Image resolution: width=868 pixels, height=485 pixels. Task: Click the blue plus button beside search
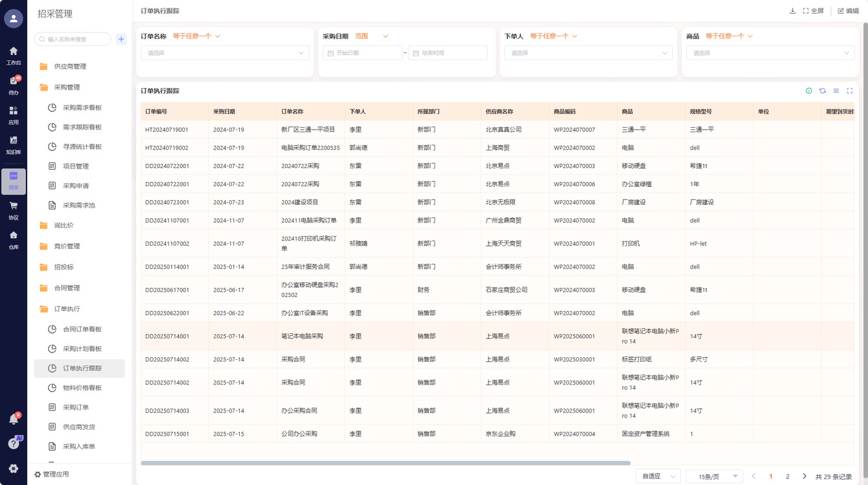pyautogui.click(x=121, y=40)
